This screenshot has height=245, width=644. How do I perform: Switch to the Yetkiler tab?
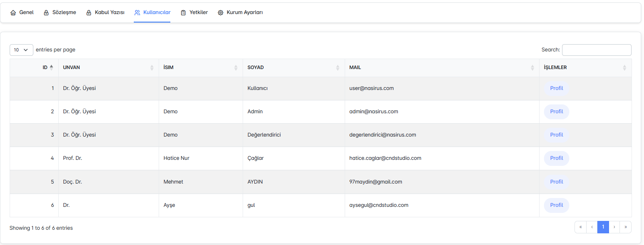click(x=198, y=12)
